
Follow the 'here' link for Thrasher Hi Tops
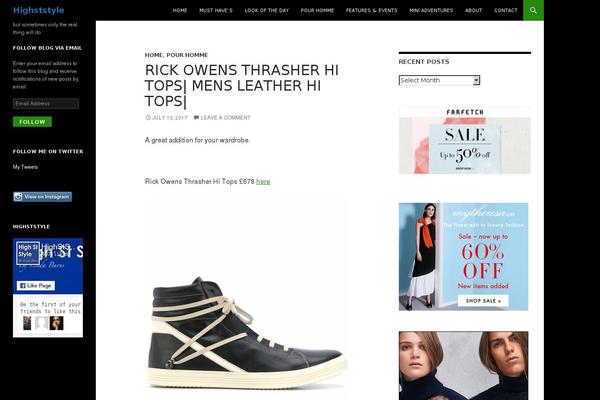coord(263,181)
